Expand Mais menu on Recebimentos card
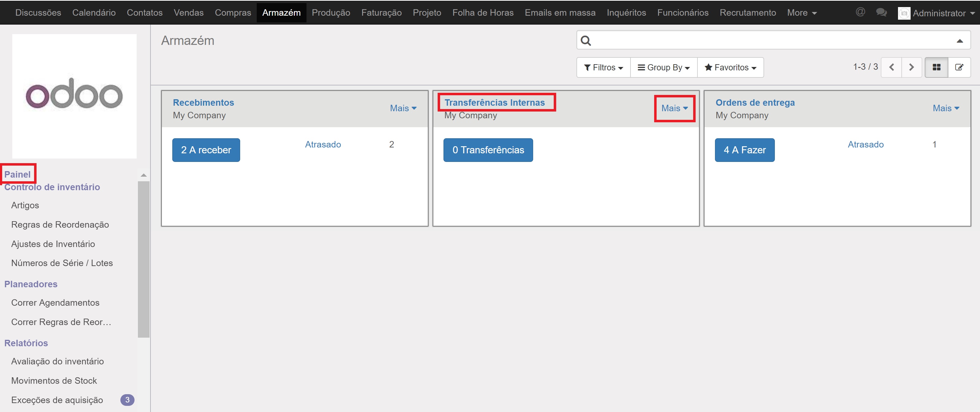Image resolution: width=980 pixels, height=412 pixels. click(403, 108)
